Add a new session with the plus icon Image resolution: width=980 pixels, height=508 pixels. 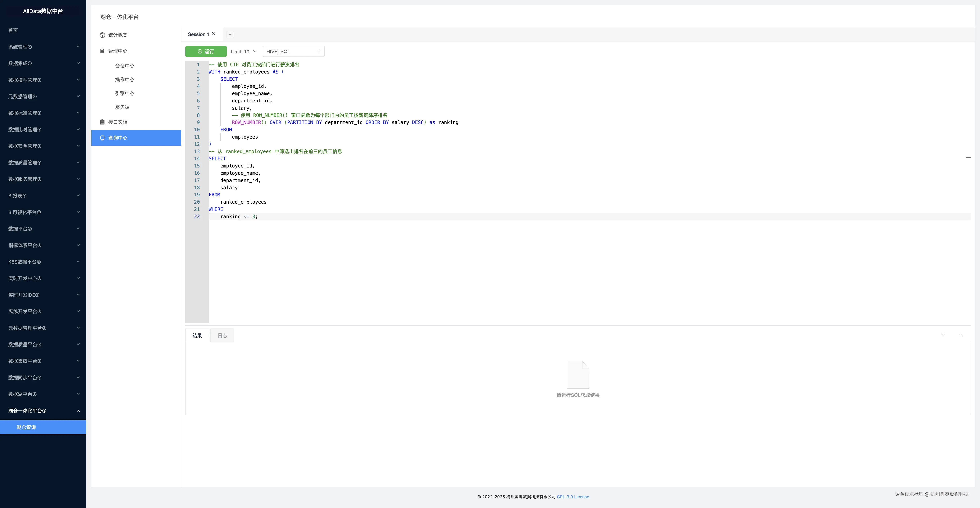pyautogui.click(x=230, y=34)
